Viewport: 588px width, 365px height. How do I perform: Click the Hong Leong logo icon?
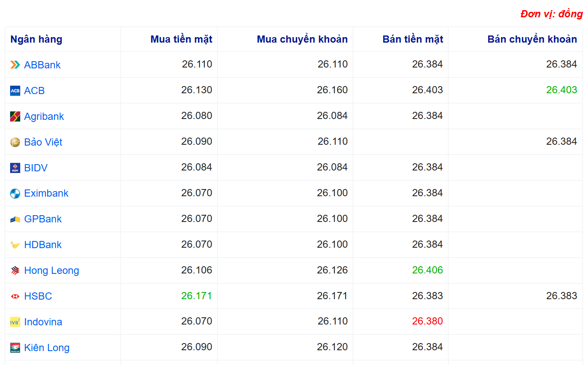pos(15,270)
